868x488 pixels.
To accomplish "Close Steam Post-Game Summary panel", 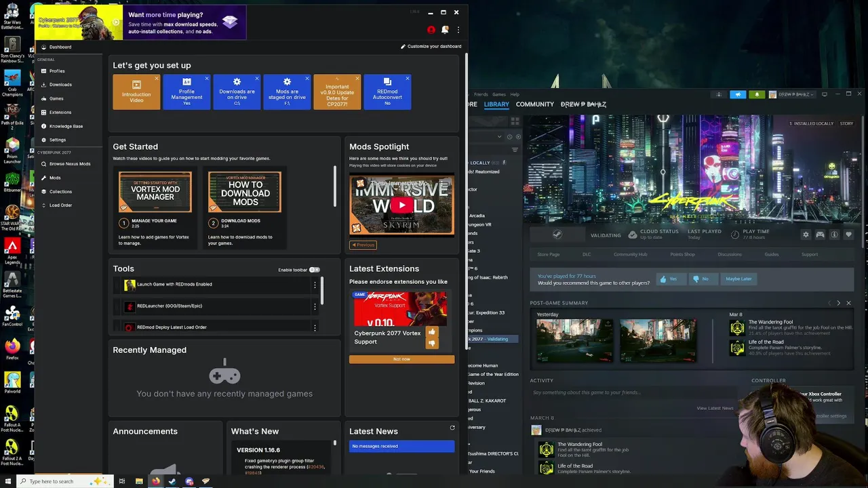I will coord(848,303).
